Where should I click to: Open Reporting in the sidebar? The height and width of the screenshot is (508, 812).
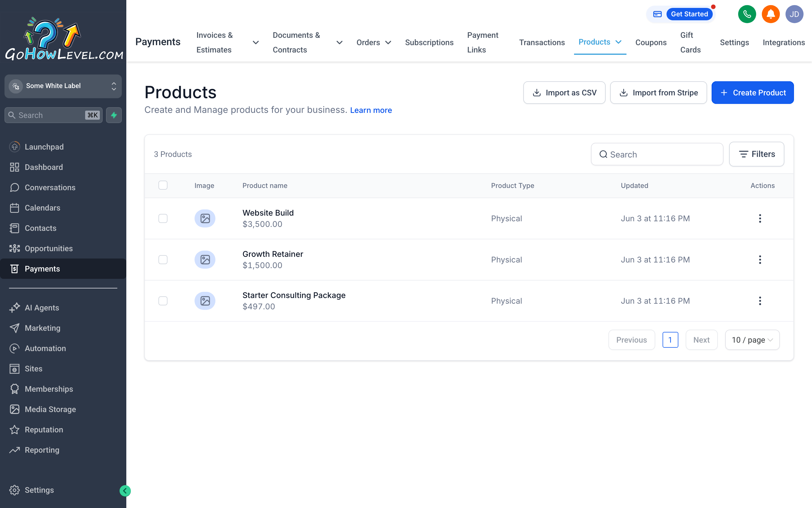pos(63,450)
